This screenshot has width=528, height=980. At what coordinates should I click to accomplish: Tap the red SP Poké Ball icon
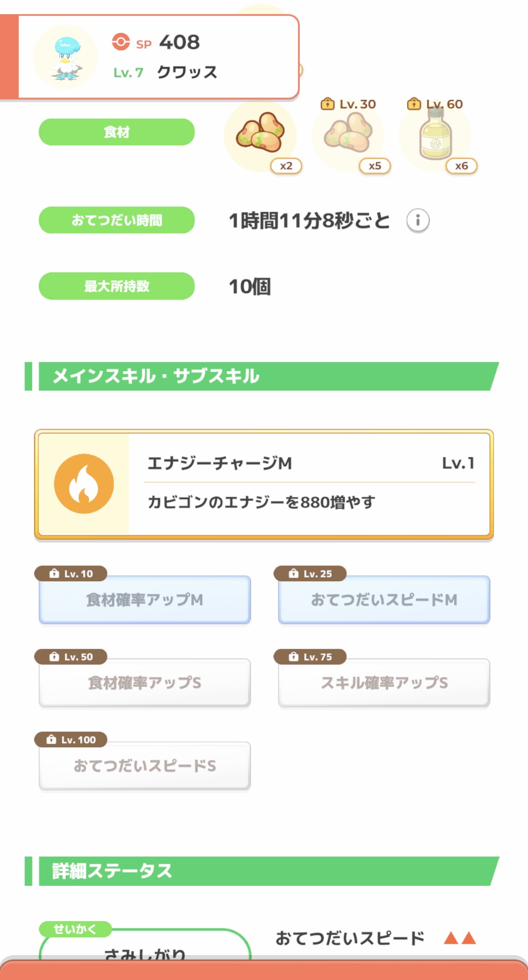[x=121, y=42]
